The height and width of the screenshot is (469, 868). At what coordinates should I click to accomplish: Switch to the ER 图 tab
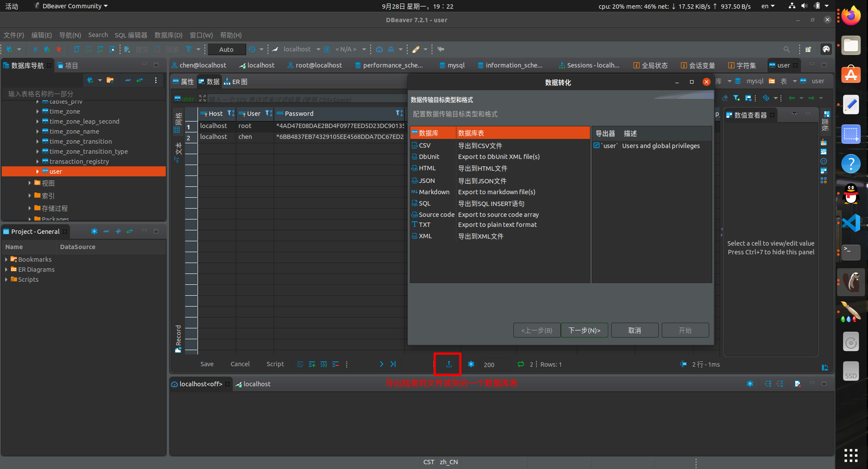pyautogui.click(x=235, y=81)
